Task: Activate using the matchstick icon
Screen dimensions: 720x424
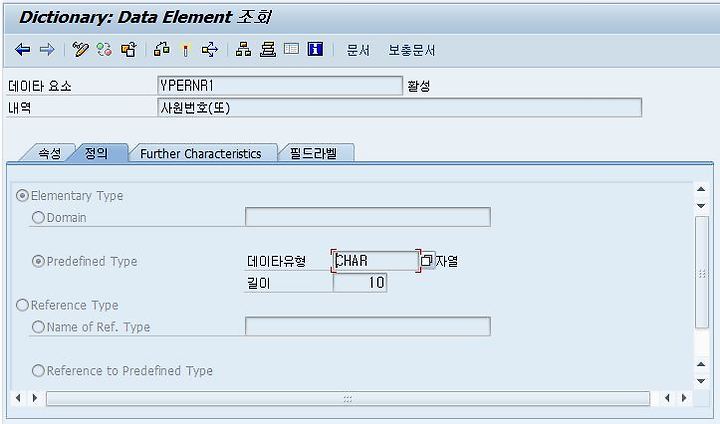Action: (186, 50)
